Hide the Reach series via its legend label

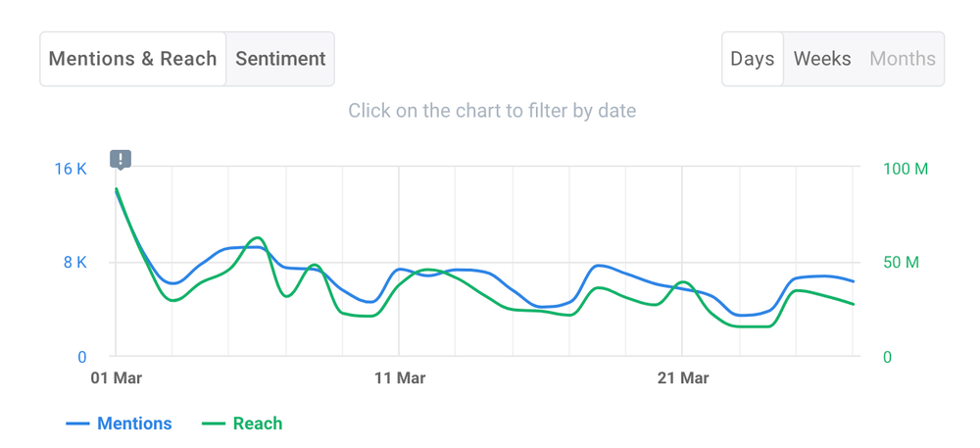pos(258,423)
